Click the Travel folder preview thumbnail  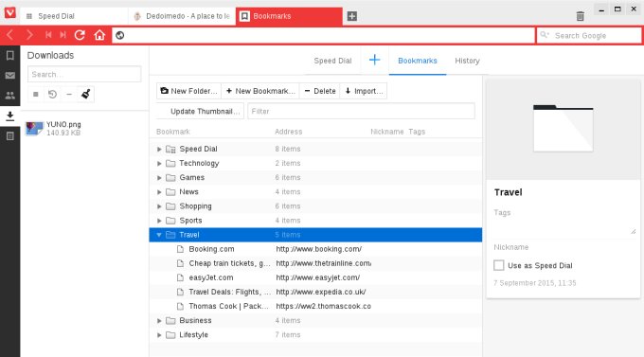(x=563, y=128)
